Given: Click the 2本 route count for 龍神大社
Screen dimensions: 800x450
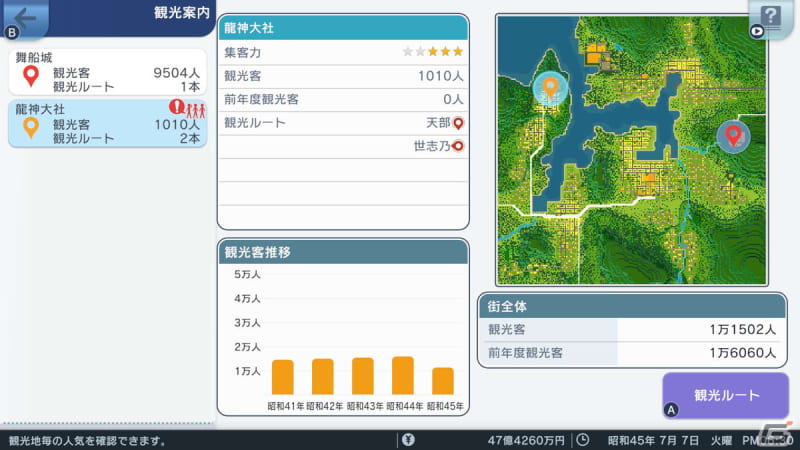Looking at the screenshot, I should tap(190, 138).
